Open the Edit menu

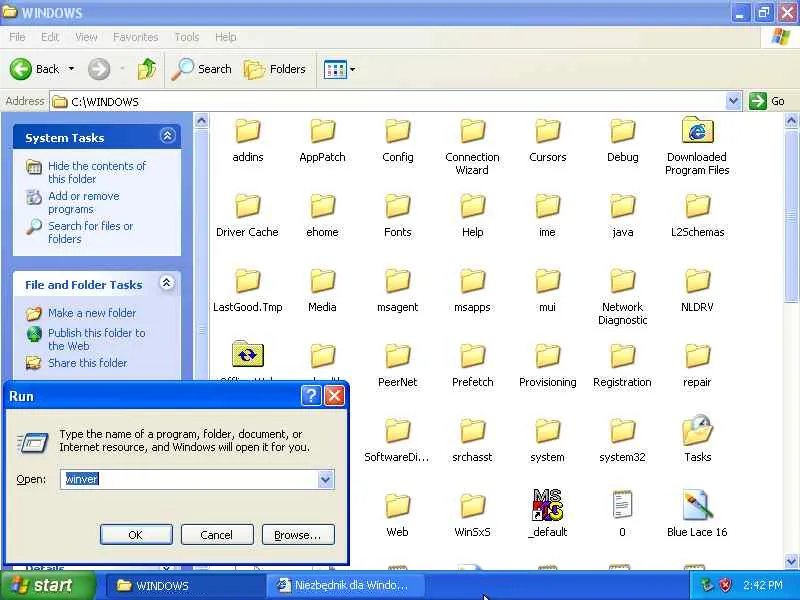pyautogui.click(x=50, y=37)
